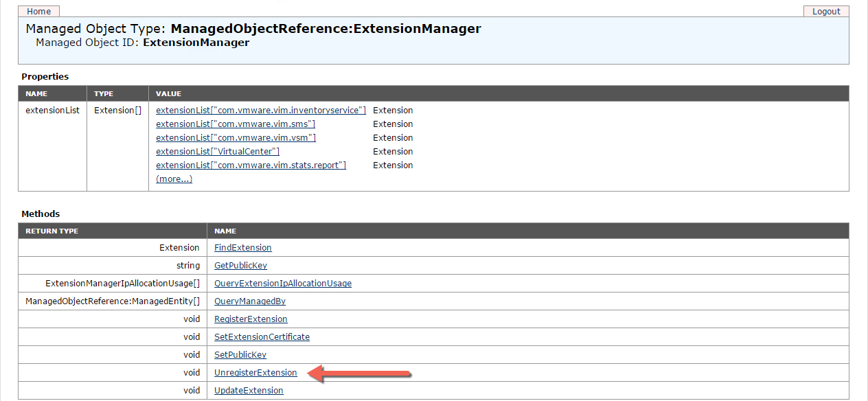Select the SetPublicKey method link
The image size is (868, 401).
pos(240,355)
